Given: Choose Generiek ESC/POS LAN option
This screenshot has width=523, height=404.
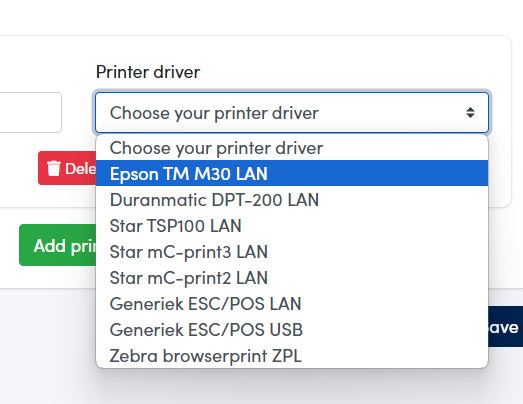Looking at the screenshot, I should point(292,304).
